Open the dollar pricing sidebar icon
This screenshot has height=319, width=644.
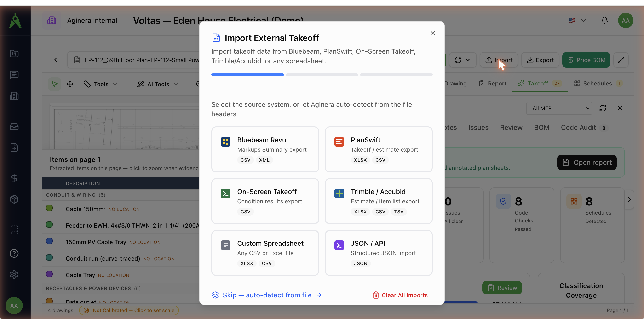(14, 178)
